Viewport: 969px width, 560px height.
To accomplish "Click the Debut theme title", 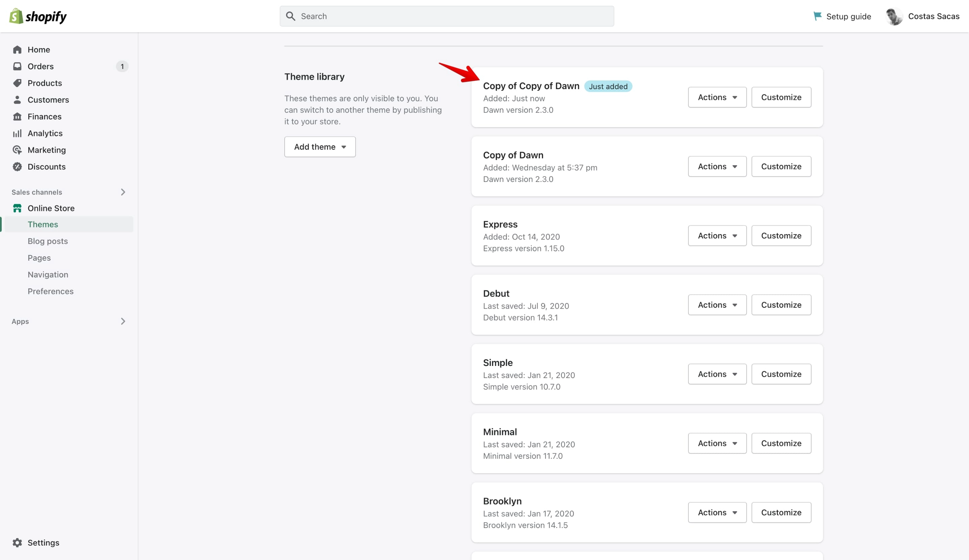I will click(496, 293).
